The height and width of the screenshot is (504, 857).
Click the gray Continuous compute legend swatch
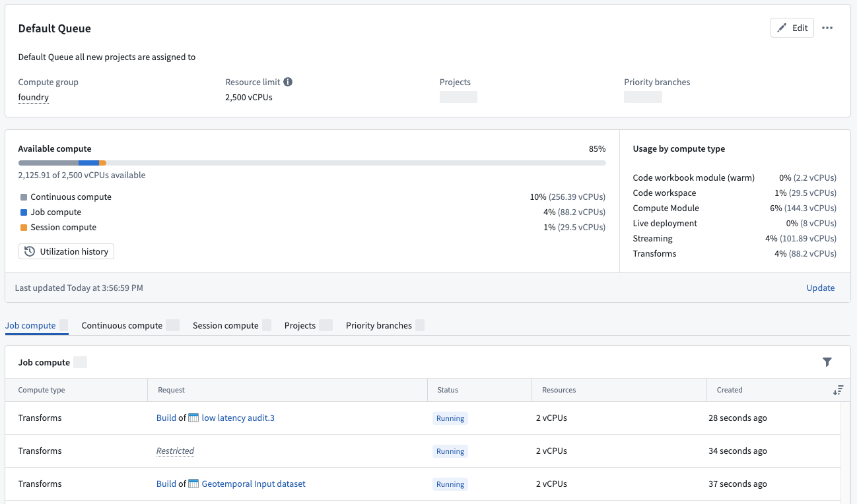click(x=24, y=197)
